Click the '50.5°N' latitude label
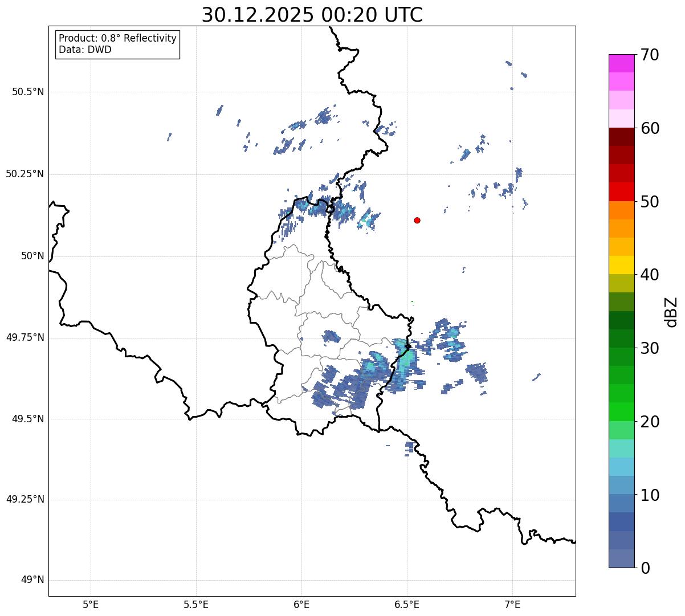685x616 pixels. click(x=28, y=92)
